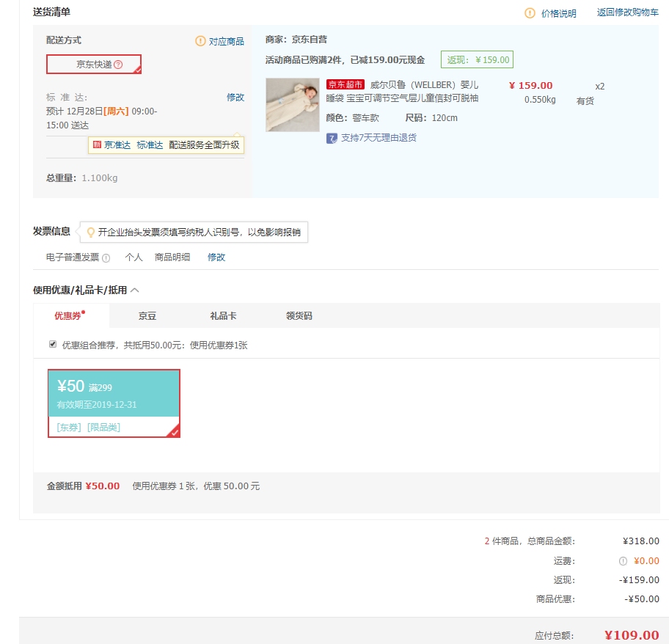Collapse 使用优惠/礼品卡/抵用 section chevron
Image resolution: width=669 pixels, height=644 pixels.
point(135,290)
